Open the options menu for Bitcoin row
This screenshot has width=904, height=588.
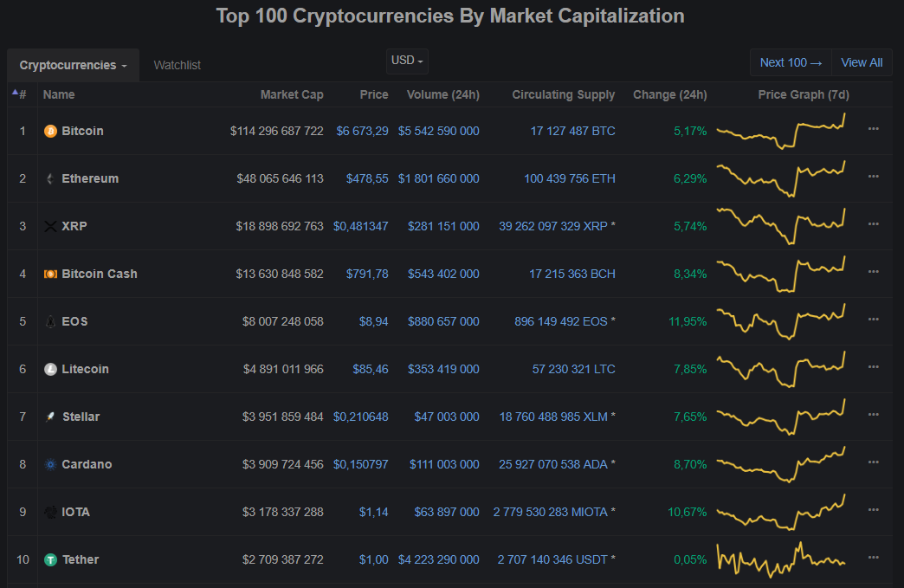pos(873,129)
